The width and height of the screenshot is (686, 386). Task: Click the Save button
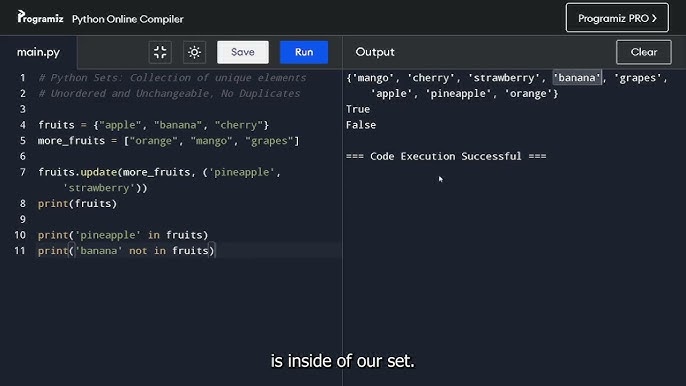pos(243,52)
